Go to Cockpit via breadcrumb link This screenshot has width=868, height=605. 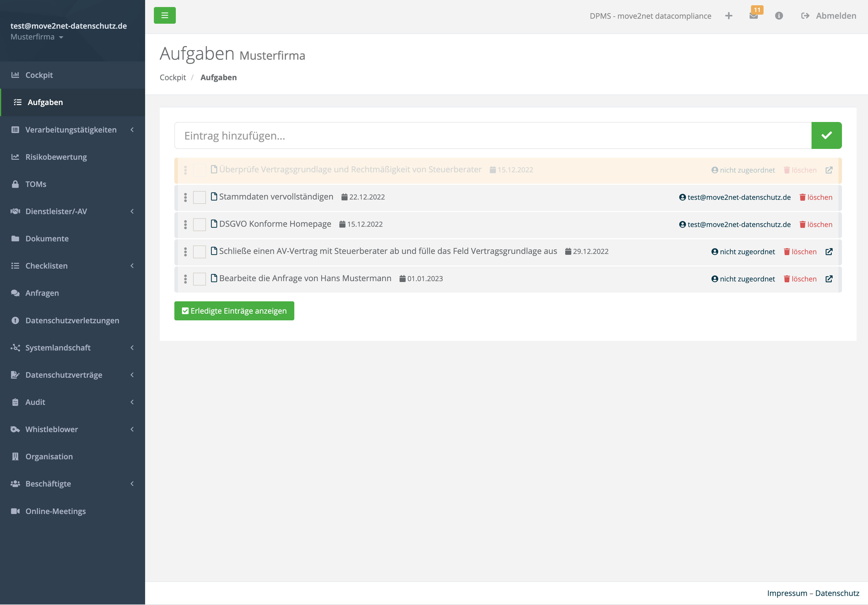click(173, 78)
